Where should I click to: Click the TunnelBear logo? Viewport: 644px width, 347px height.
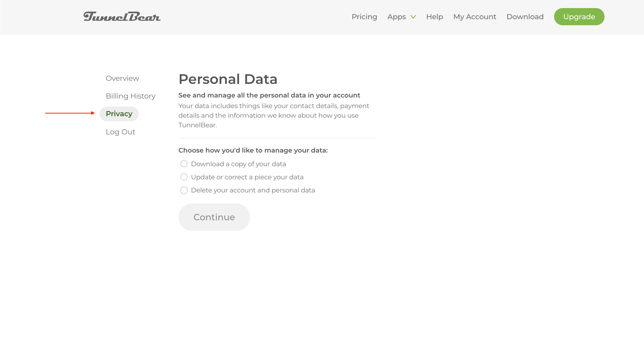click(x=122, y=17)
